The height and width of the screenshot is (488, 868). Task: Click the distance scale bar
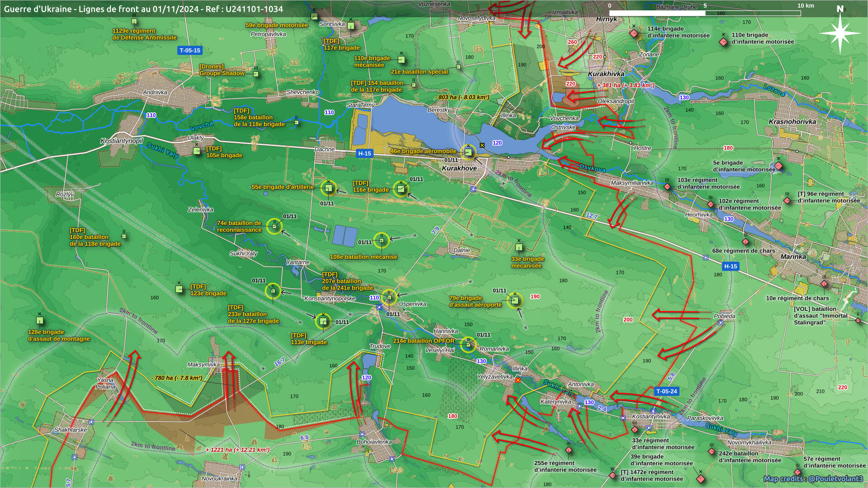704,13
